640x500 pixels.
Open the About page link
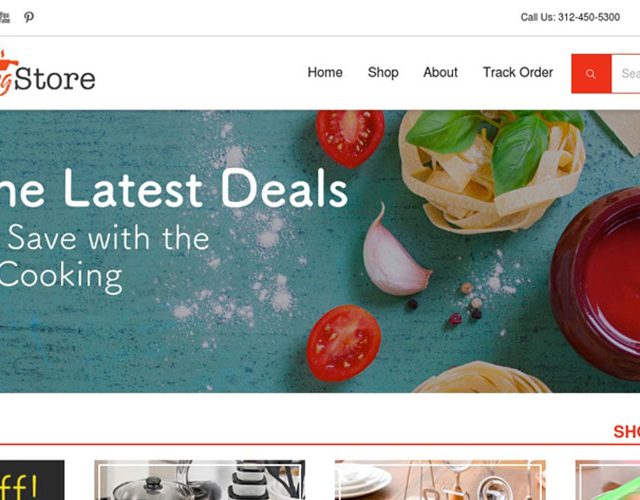click(x=440, y=72)
